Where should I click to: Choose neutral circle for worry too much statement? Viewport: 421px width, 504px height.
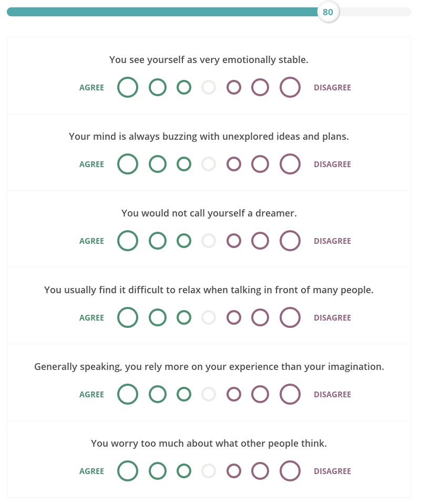pos(209,471)
